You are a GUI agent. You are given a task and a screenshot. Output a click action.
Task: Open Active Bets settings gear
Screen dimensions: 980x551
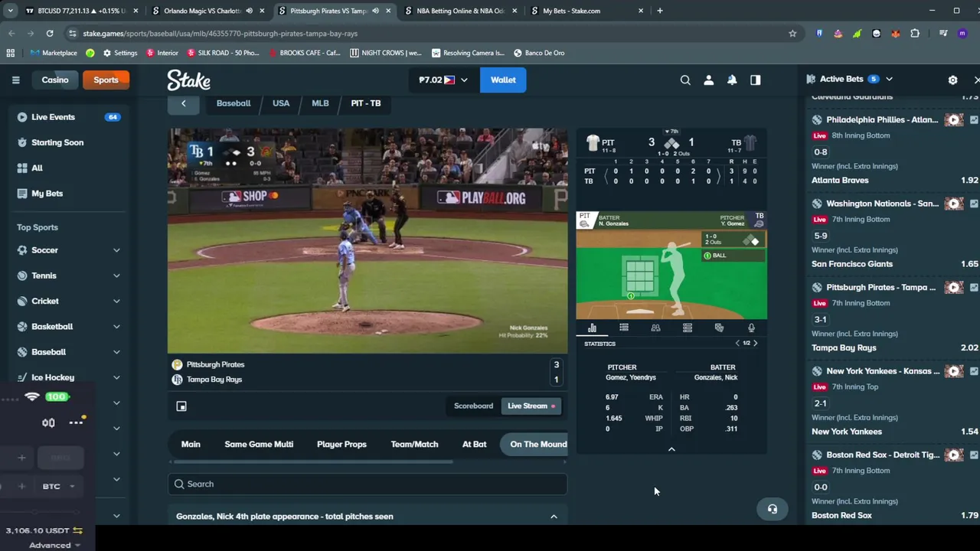(952, 80)
